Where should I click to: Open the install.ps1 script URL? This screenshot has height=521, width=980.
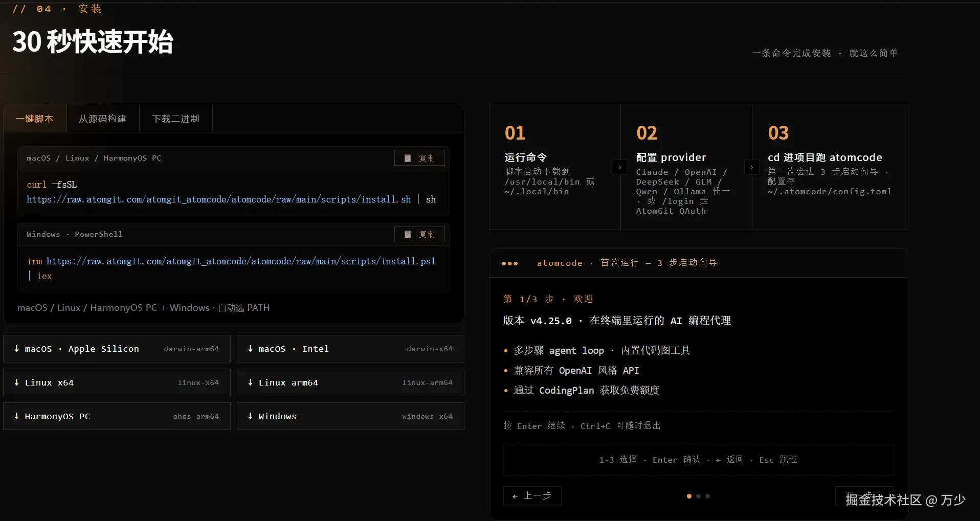point(241,261)
